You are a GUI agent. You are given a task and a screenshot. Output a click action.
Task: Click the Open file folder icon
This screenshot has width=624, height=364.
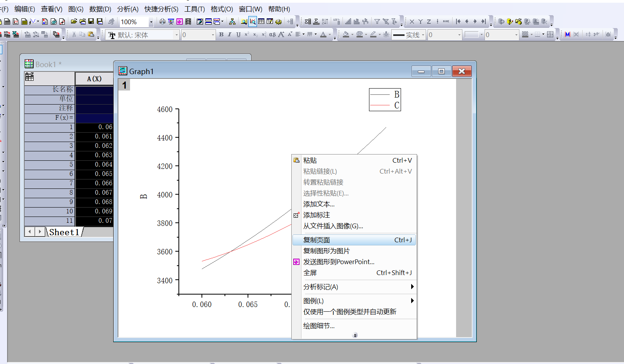click(73, 21)
